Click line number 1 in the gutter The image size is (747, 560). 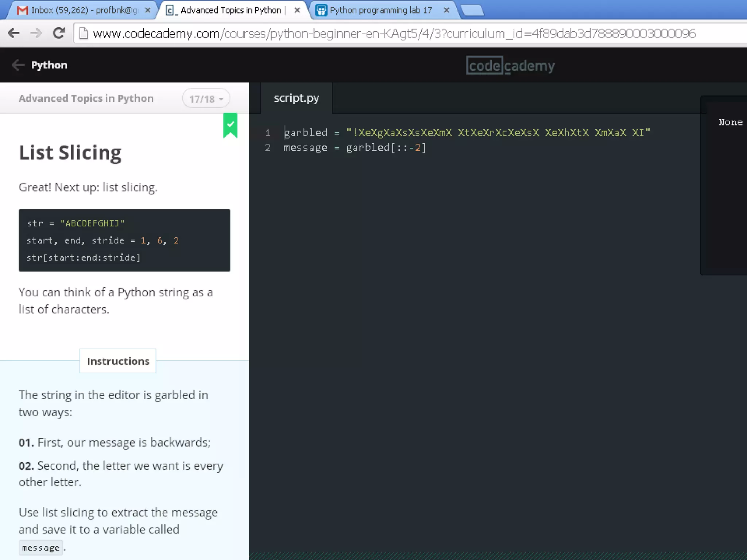click(268, 133)
